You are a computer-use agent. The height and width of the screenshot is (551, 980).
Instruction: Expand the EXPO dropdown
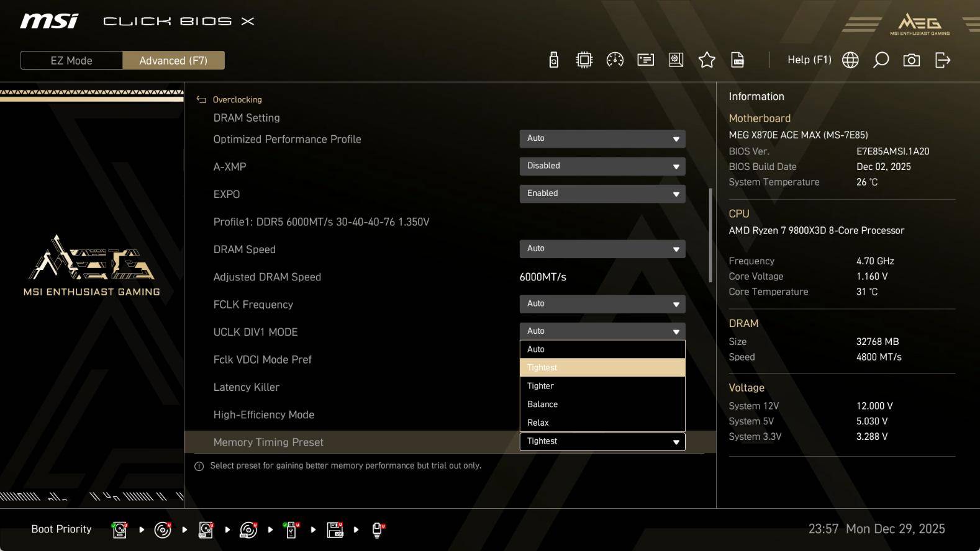coord(602,194)
